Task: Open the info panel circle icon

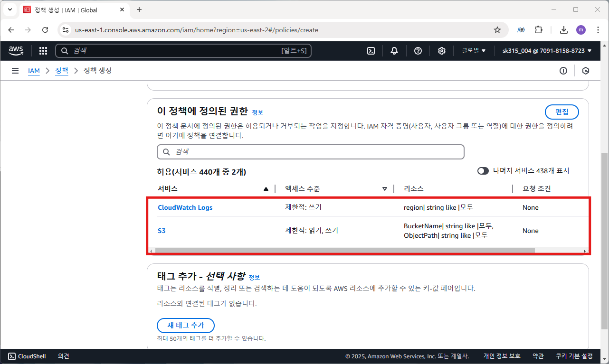Action: 563,71
